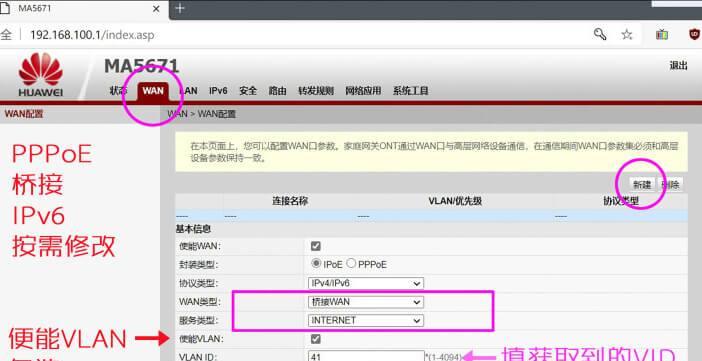
Task: Click the MA5671 model title
Action: coord(141,66)
